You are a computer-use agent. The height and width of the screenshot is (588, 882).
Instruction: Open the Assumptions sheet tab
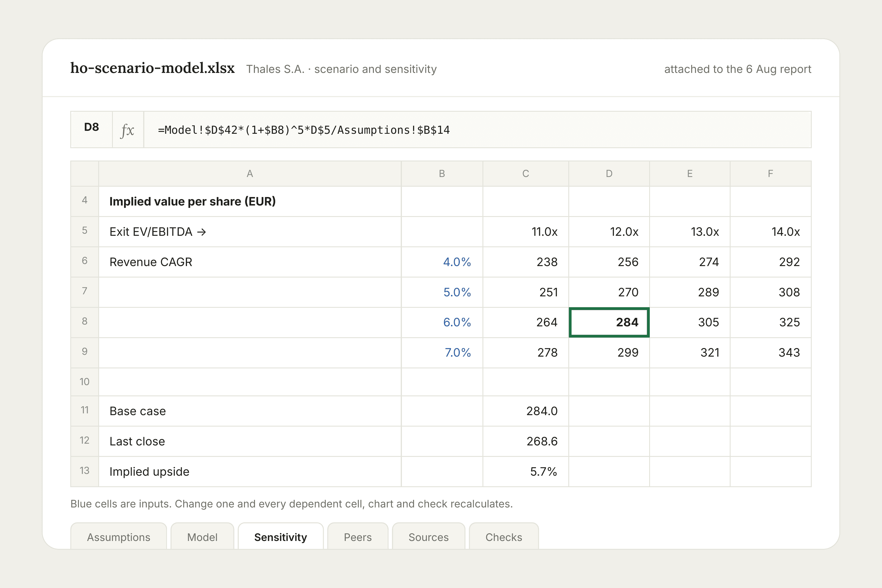click(118, 537)
